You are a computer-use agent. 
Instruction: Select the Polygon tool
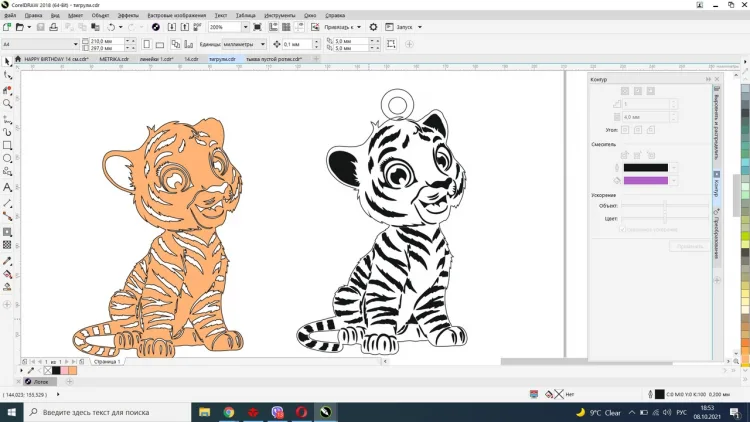coord(7,171)
